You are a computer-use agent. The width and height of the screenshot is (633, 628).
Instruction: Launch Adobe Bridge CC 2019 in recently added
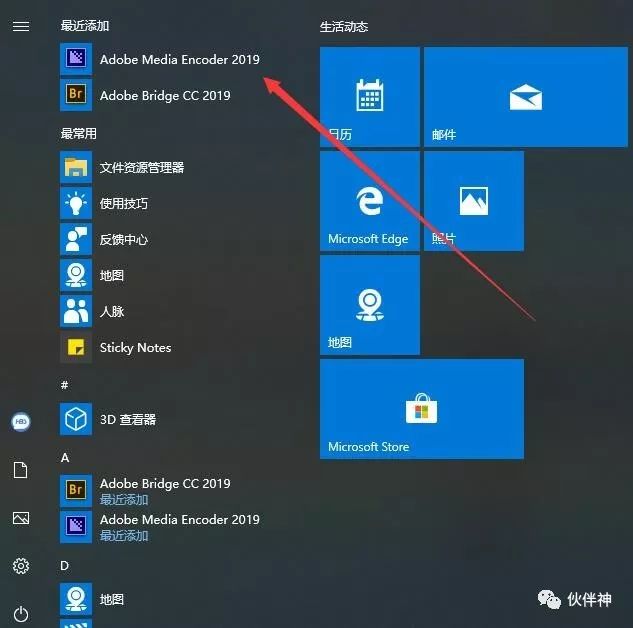(x=146, y=95)
